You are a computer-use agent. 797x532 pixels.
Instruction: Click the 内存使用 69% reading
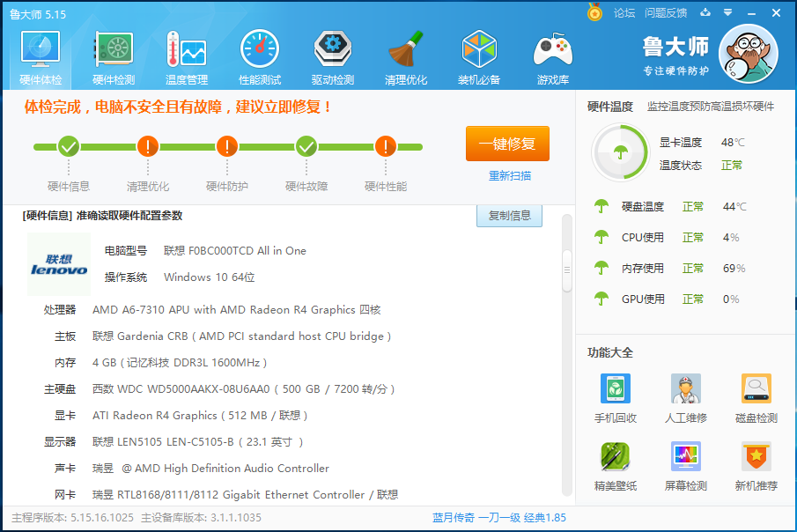coord(734,268)
